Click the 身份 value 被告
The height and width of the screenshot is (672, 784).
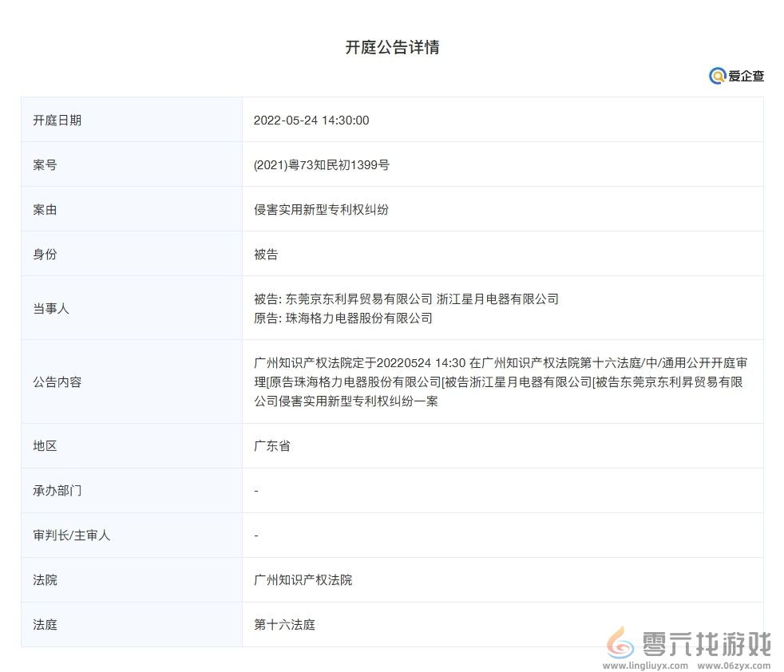coord(264,254)
